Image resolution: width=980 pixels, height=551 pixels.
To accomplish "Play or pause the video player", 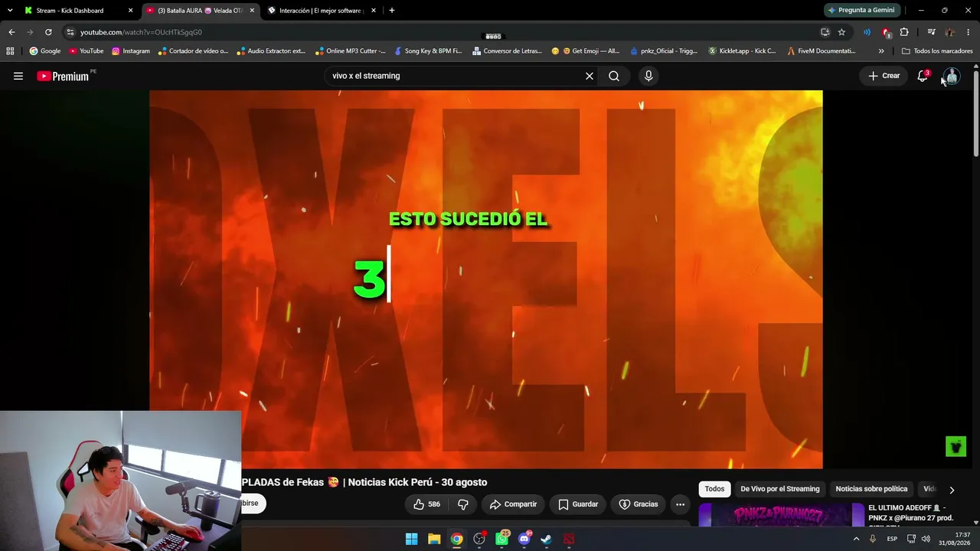I will click(486, 279).
